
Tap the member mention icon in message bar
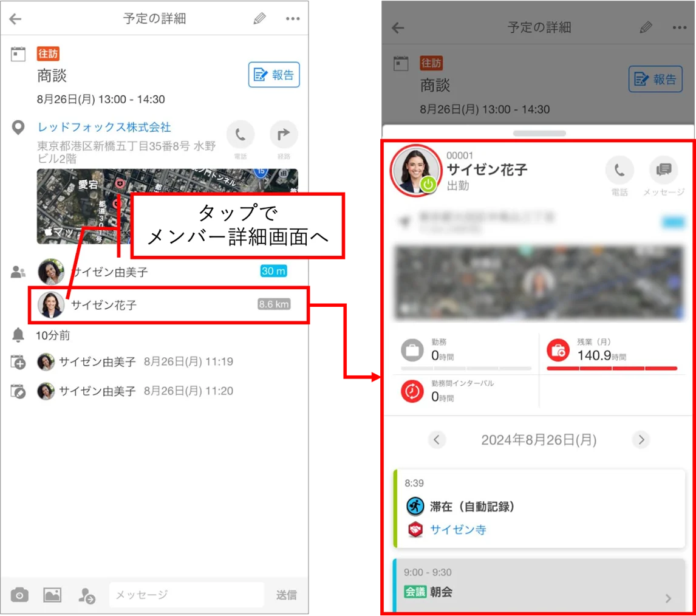pyautogui.click(x=87, y=595)
